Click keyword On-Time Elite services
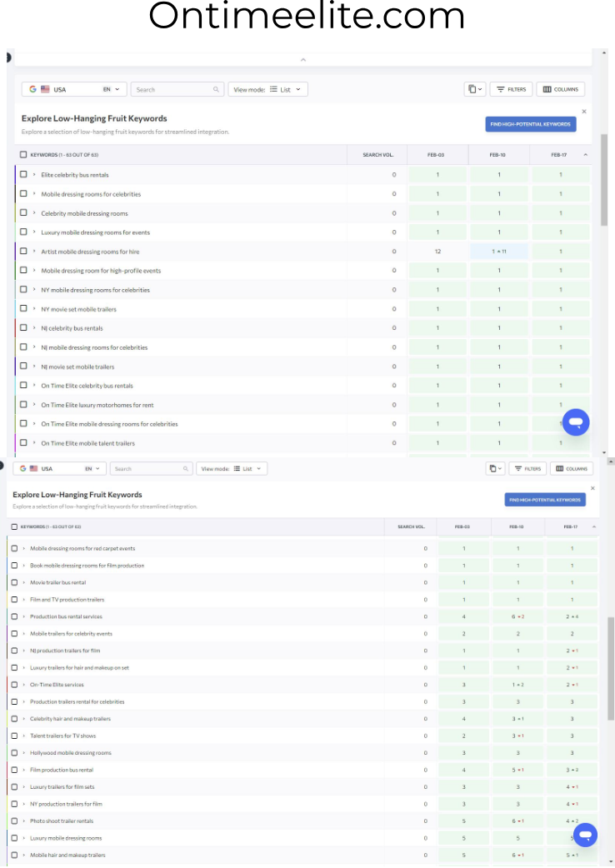Screen dimensions: 615x868 (x=57, y=685)
